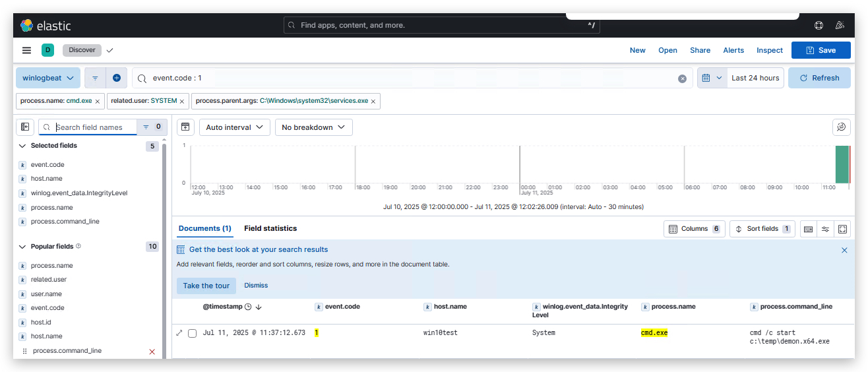
Task: Remove process.command_line from selected fields
Action: (x=152, y=352)
